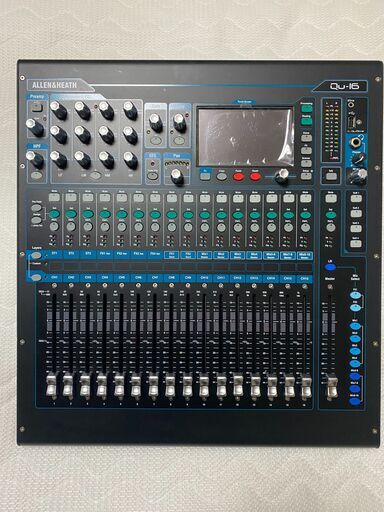Tap the touchscreen display
The image size is (384, 512).
tap(246, 137)
